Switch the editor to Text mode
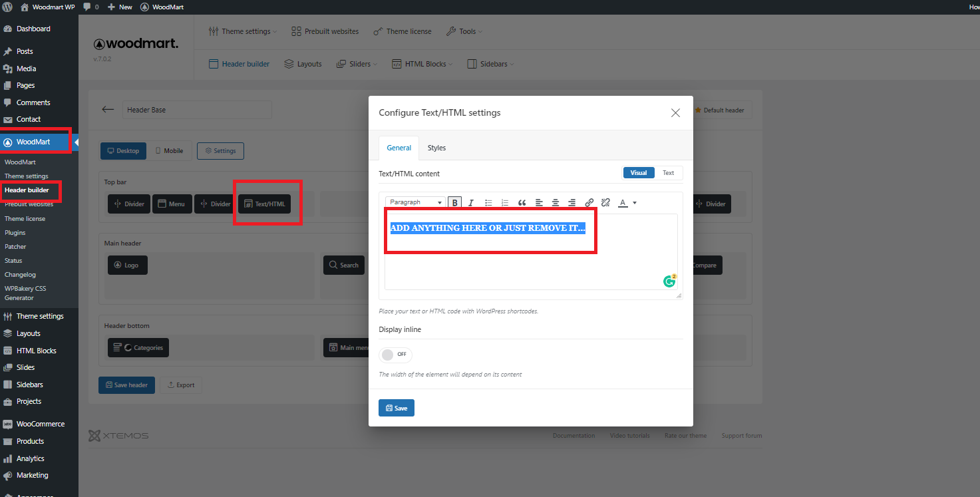The height and width of the screenshot is (497, 980). (x=669, y=173)
